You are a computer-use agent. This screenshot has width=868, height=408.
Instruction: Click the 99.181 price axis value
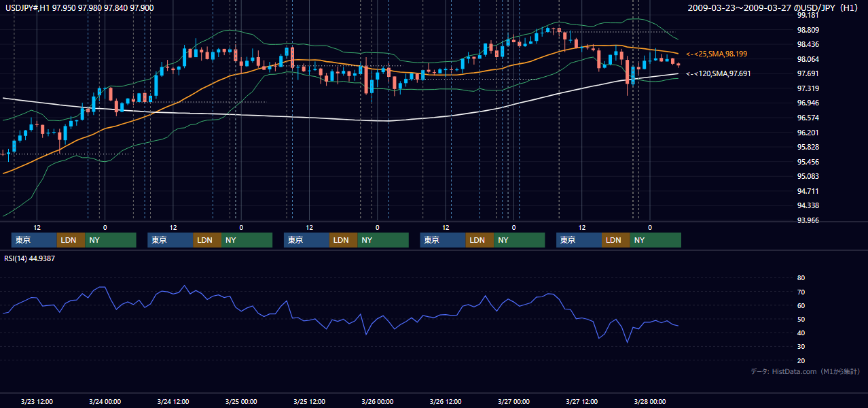[x=810, y=15]
